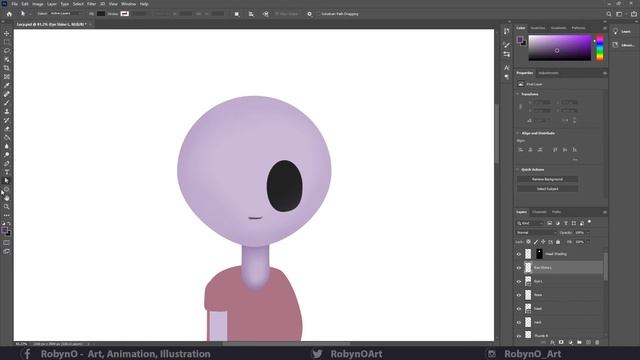Collapse the Transform section

(x=518, y=94)
